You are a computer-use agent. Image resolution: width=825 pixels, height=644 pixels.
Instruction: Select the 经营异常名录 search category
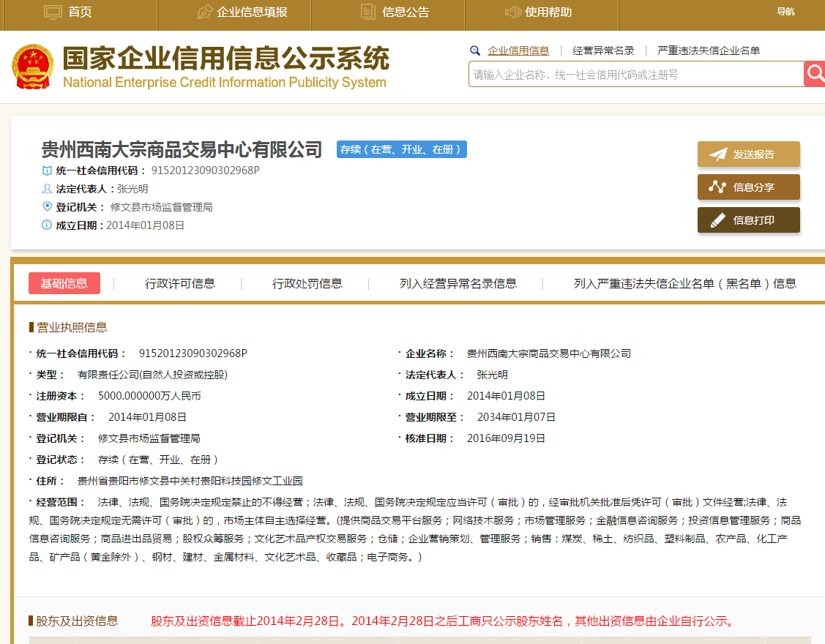[603, 50]
